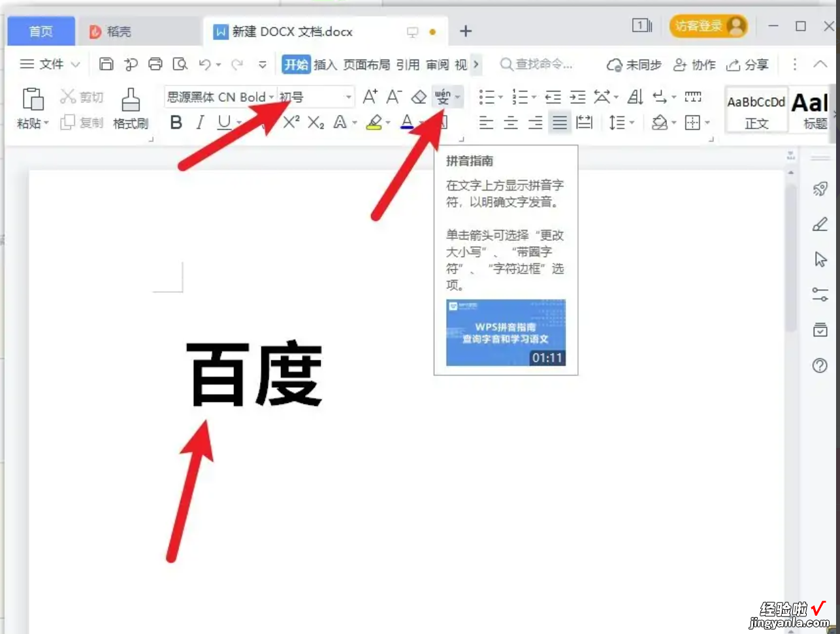Click the show/hide paragraph marks icon
Screen dimensions: 840x634
(x=660, y=97)
